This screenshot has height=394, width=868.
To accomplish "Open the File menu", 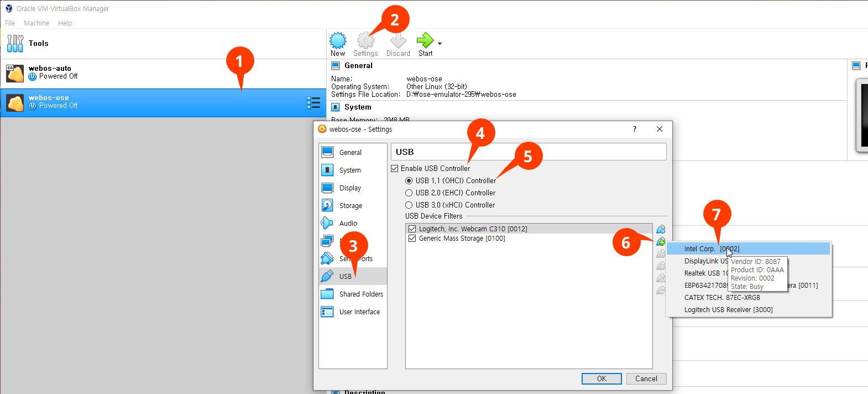I will pos(10,23).
